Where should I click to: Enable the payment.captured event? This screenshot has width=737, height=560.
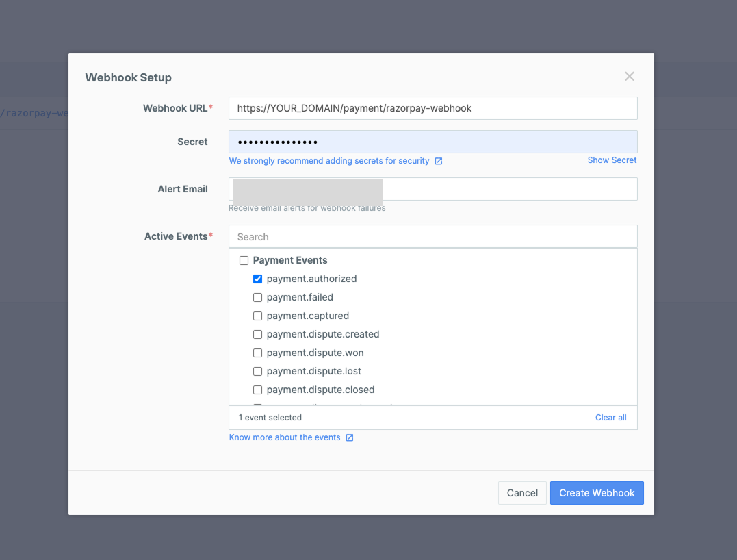pyautogui.click(x=257, y=316)
